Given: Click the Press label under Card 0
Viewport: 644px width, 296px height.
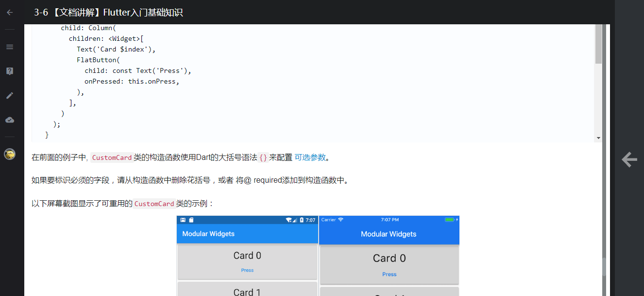Looking at the screenshot, I should pyautogui.click(x=247, y=270).
